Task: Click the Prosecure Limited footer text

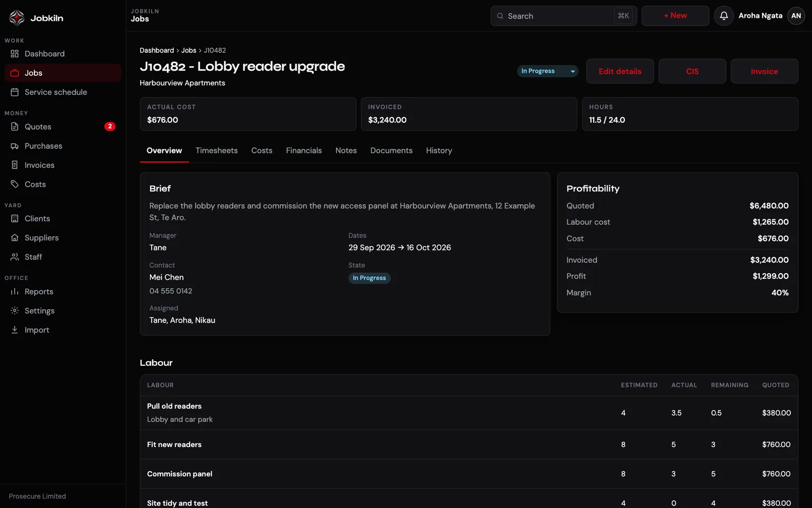Action: pyautogui.click(x=38, y=496)
